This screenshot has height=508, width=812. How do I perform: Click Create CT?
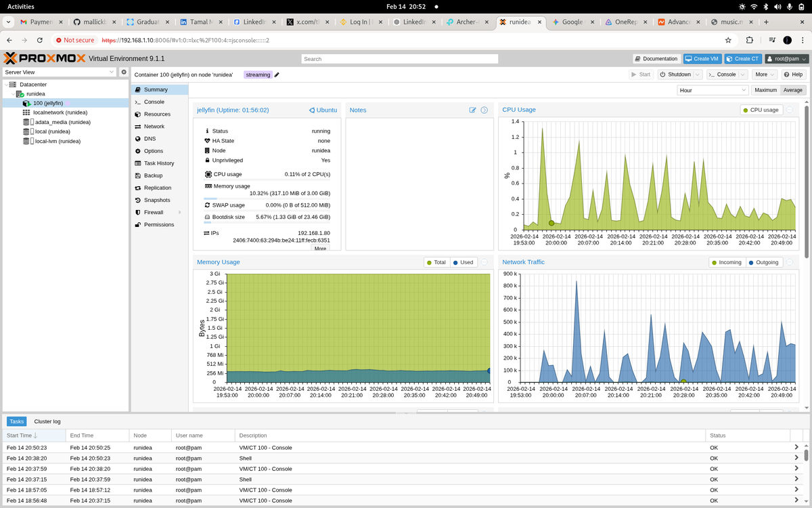tap(743, 59)
